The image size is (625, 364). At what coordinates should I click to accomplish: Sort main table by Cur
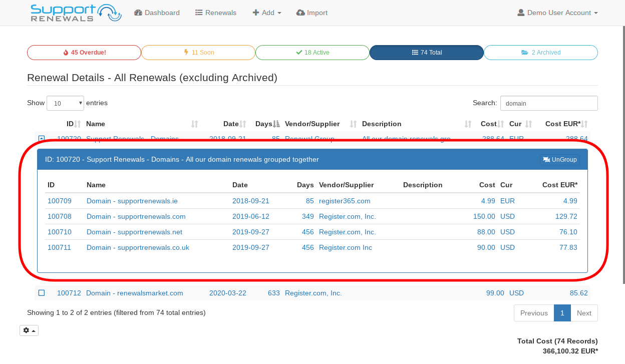[x=520, y=124]
